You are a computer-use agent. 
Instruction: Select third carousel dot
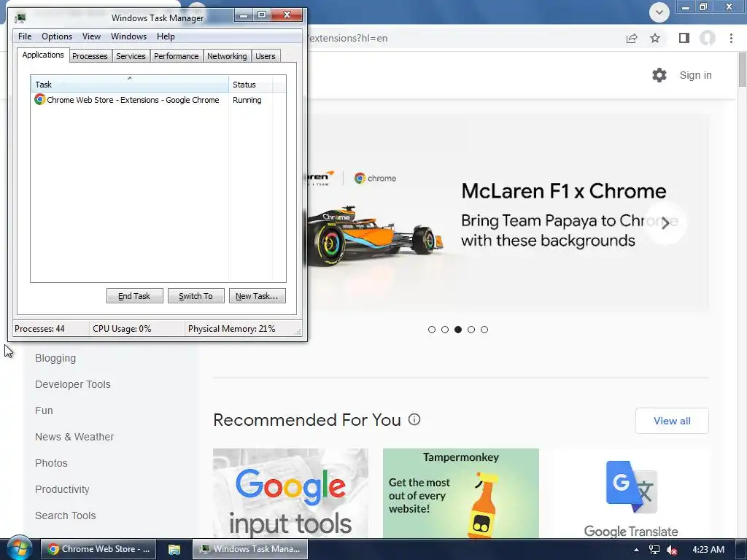click(x=458, y=330)
